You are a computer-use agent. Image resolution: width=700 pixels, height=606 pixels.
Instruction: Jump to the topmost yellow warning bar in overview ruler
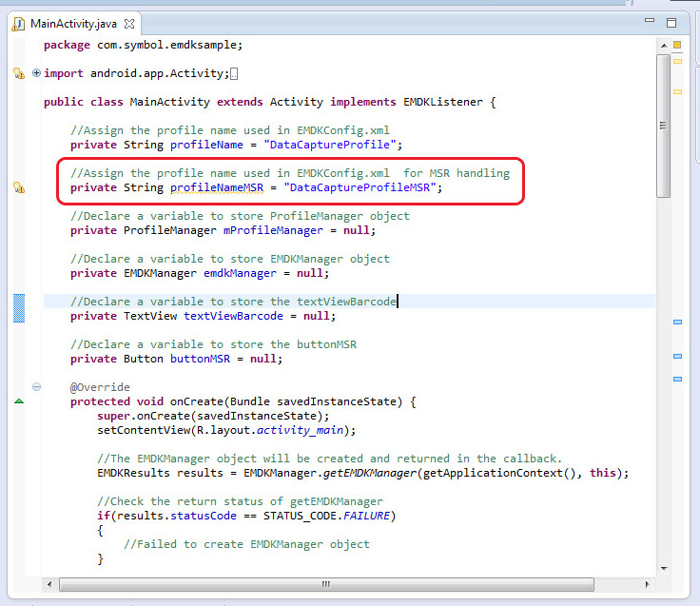(x=678, y=62)
